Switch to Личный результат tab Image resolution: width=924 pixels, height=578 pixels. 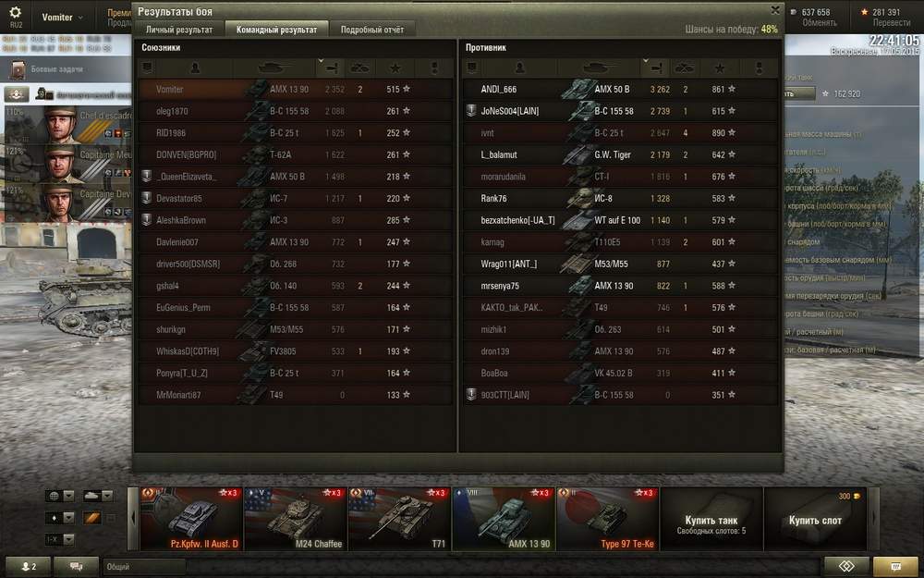(179, 29)
